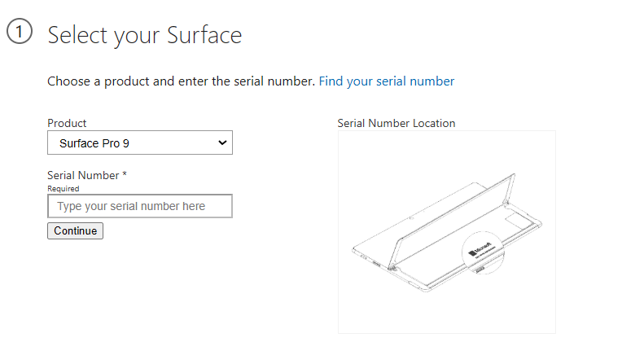The width and height of the screenshot is (644, 342).
Task: Click the small Required hint text
Action: pyautogui.click(x=64, y=189)
